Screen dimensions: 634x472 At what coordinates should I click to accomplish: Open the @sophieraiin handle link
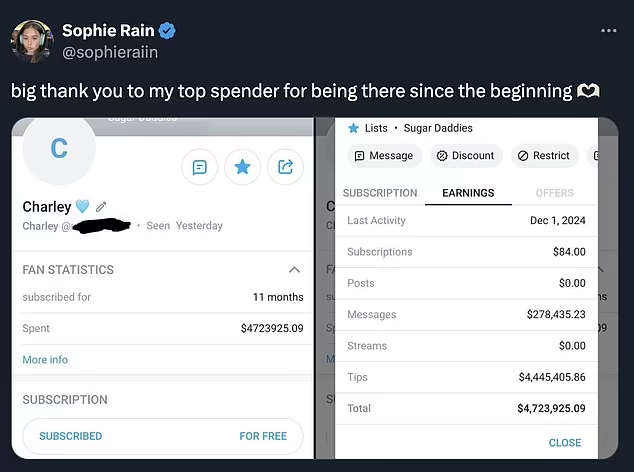coord(110,51)
